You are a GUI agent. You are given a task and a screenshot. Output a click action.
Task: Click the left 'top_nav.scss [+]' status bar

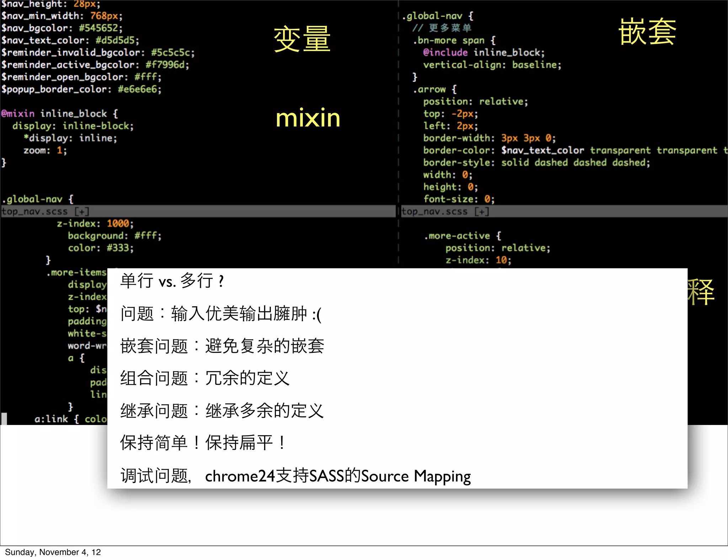coord(198,211)
